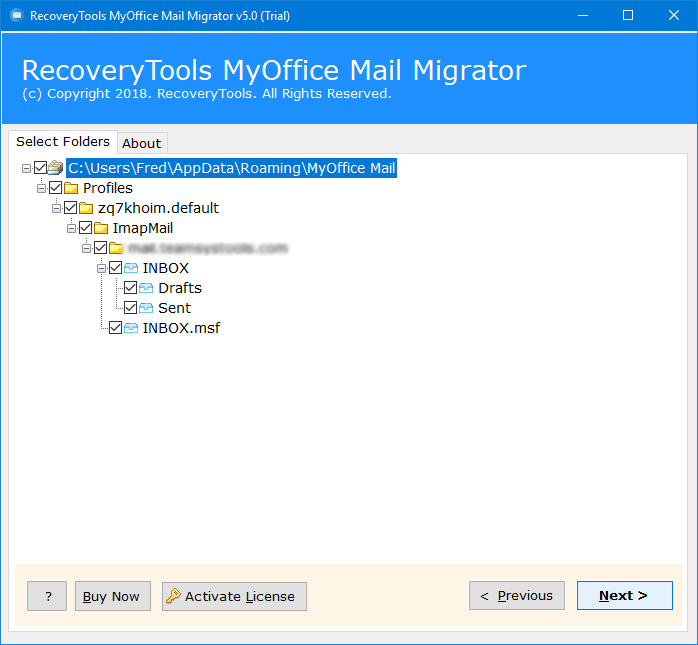Click the blurred mail server folder icon
The height and width of the screenshot is (645, 698).
click(116, 248)
